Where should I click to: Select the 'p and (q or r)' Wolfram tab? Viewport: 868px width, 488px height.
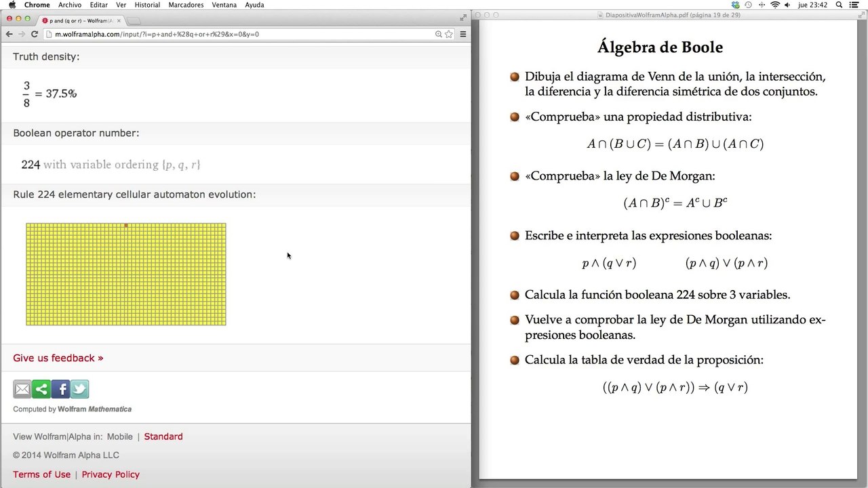[x=80, y=21]
